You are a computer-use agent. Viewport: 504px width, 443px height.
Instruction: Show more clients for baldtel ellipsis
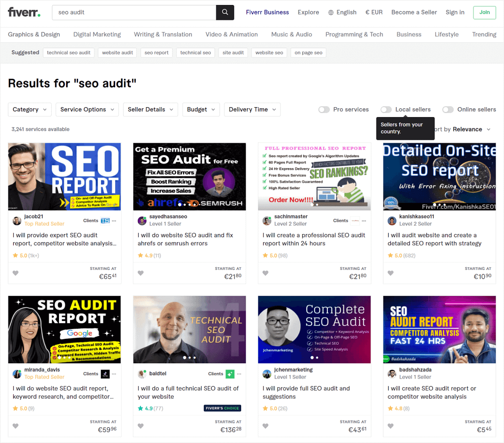point(239,374)
